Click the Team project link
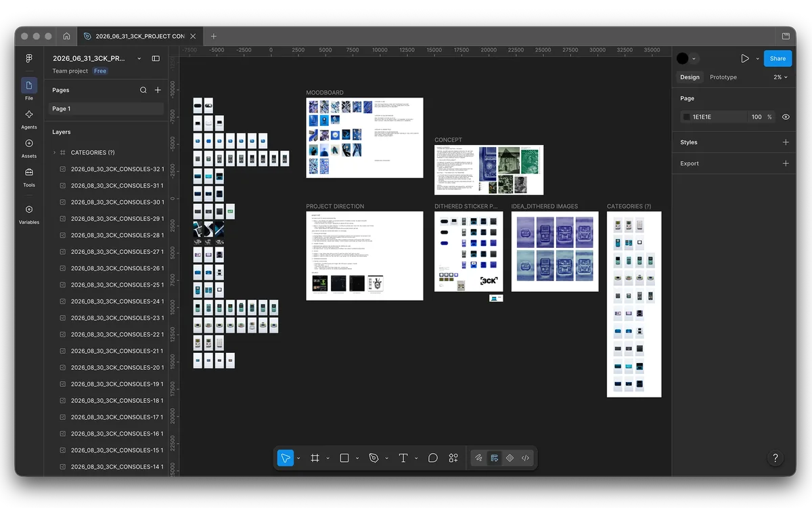 tap(70, 71)
